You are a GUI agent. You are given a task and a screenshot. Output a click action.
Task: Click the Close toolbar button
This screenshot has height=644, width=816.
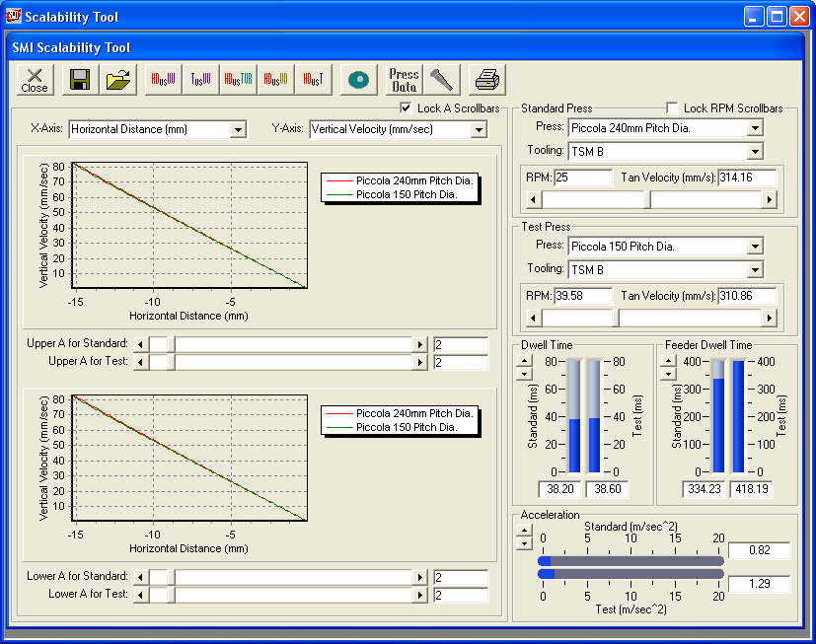pyautogui.click(x=35, y=80)
